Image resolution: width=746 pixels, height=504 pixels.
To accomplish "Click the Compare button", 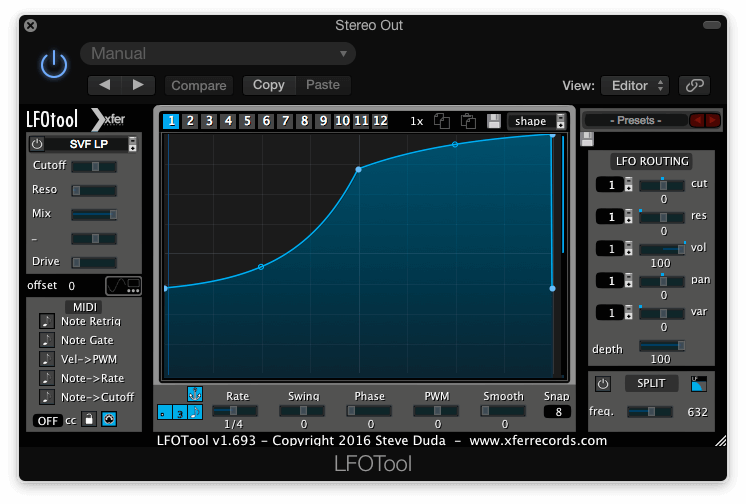I will [x=199, y=85].
